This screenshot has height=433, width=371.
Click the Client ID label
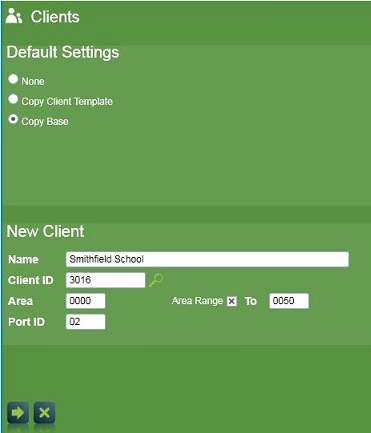click(31, 280)
